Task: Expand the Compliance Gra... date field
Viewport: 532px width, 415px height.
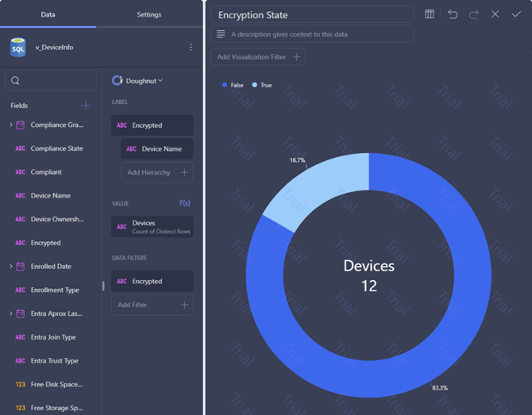Action: (x=11, y=125)
